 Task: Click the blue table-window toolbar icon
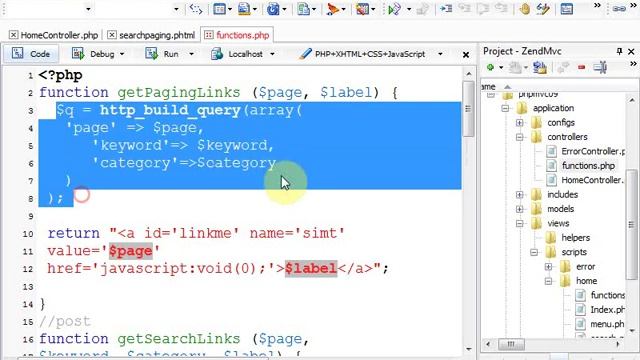coord(220,9)
